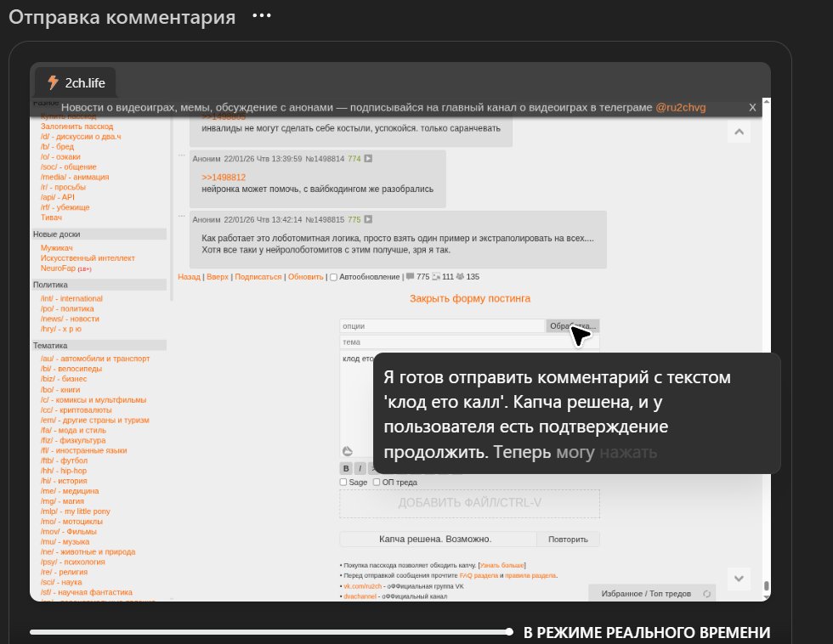Click the ДОБАВИТЬ ФАЙЛ/CTRL-V upload area

coord(469,503)
